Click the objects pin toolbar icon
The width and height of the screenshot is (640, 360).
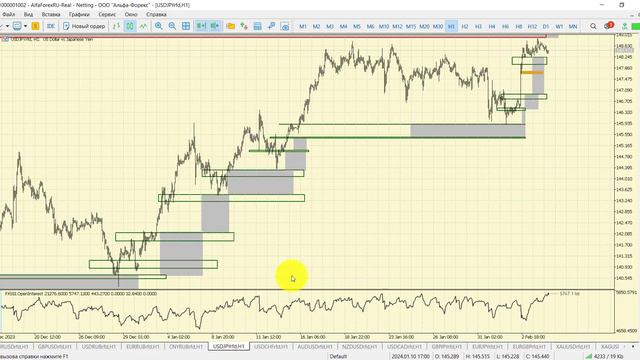pos(271,26)
